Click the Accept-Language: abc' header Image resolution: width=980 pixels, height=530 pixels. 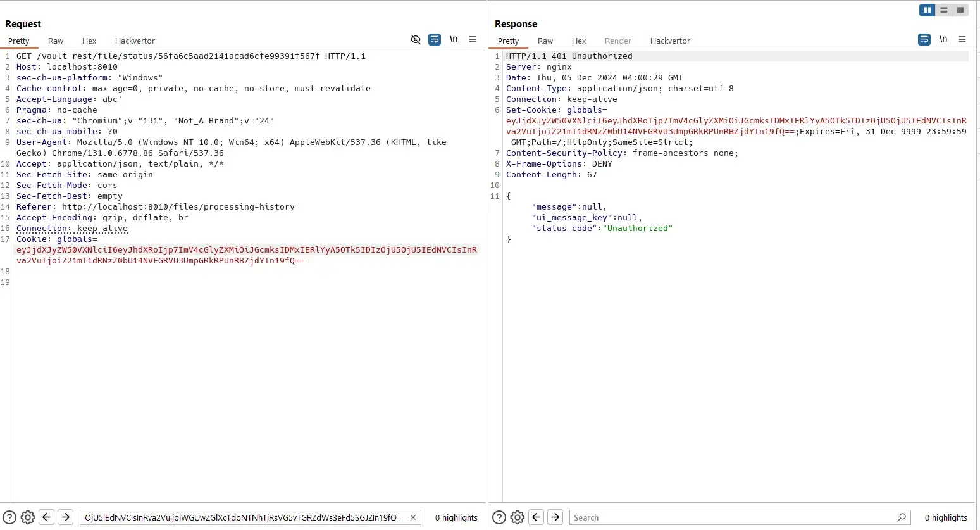70,99
